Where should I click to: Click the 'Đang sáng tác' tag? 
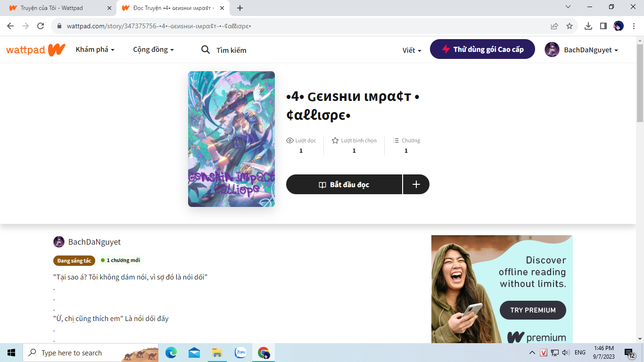tap(74, 261)
